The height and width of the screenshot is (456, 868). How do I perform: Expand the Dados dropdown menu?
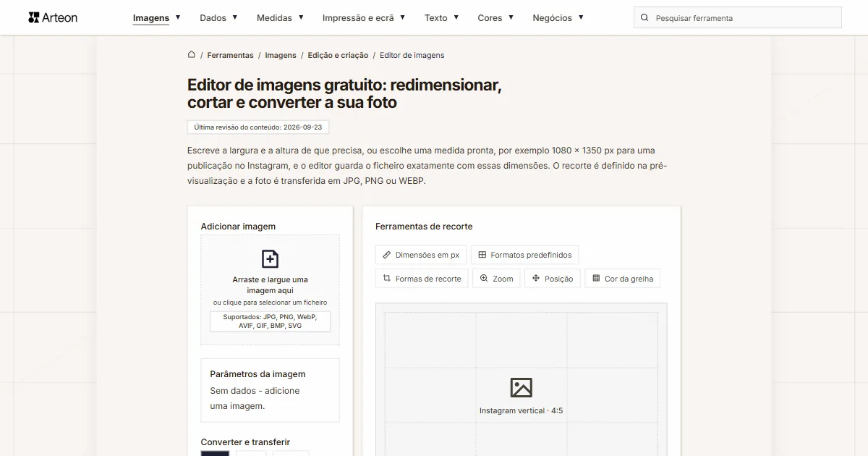(218, 18)
